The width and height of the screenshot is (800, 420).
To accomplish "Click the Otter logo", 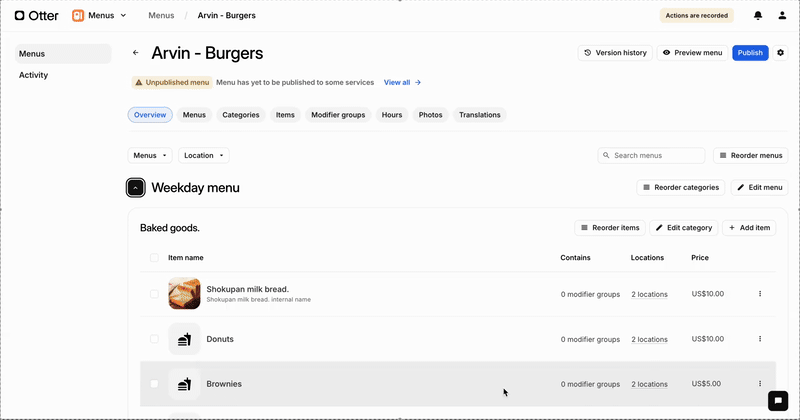I will (x=37, y=16).
